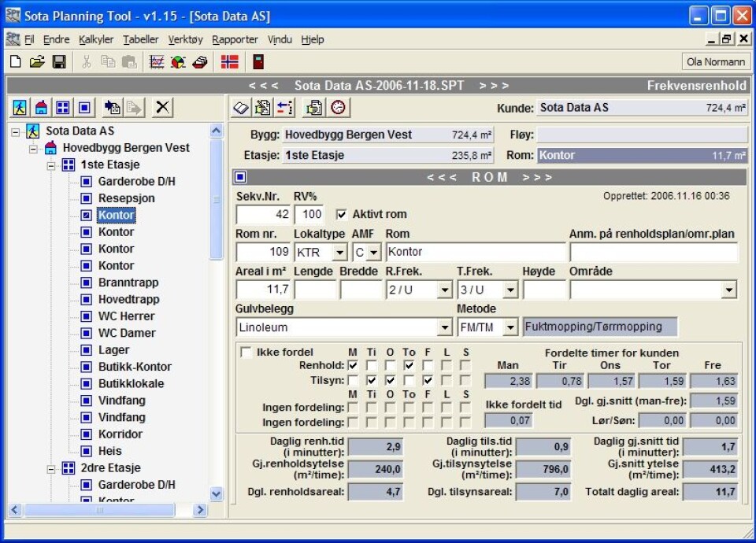The height and width of the screenshot is (543, 756).
Task: Click the card index tray icon
Action: click(199, 61)
